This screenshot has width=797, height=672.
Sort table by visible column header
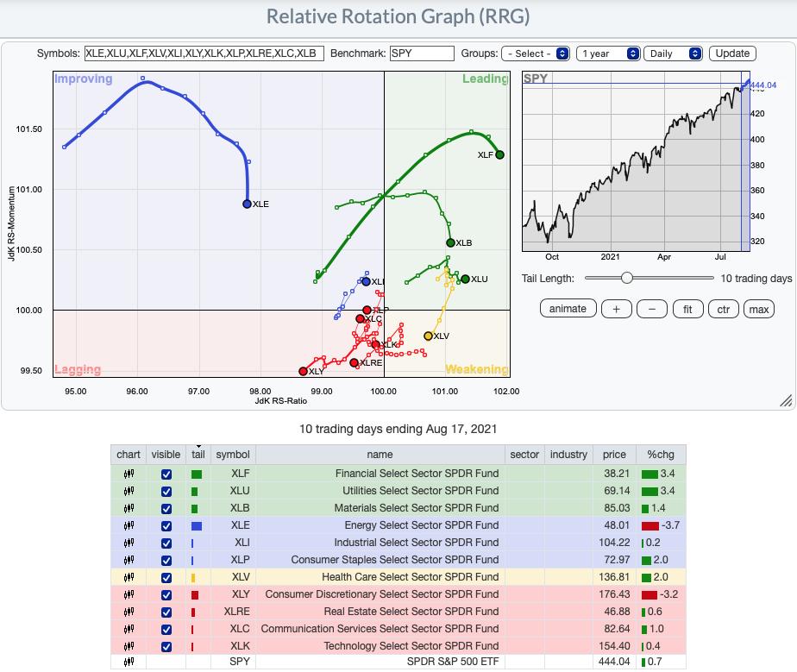pyautogui.click(x=166, y=455)
